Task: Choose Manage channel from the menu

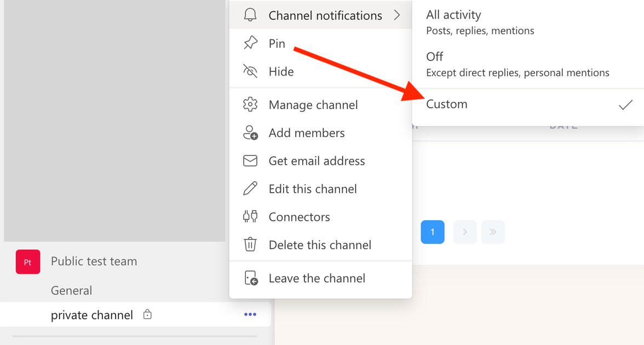Action: tap(313, 105)
